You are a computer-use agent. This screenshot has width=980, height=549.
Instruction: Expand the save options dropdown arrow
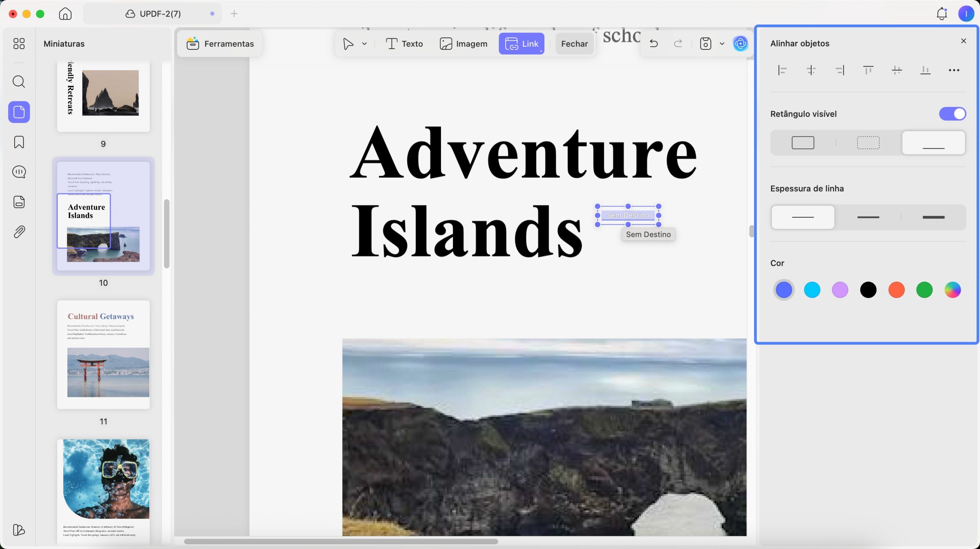coord(722,44)
